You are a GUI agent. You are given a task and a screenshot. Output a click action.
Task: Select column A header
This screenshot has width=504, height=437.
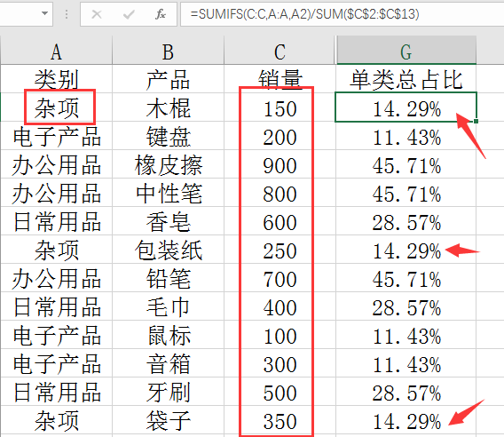pos(56,51)
